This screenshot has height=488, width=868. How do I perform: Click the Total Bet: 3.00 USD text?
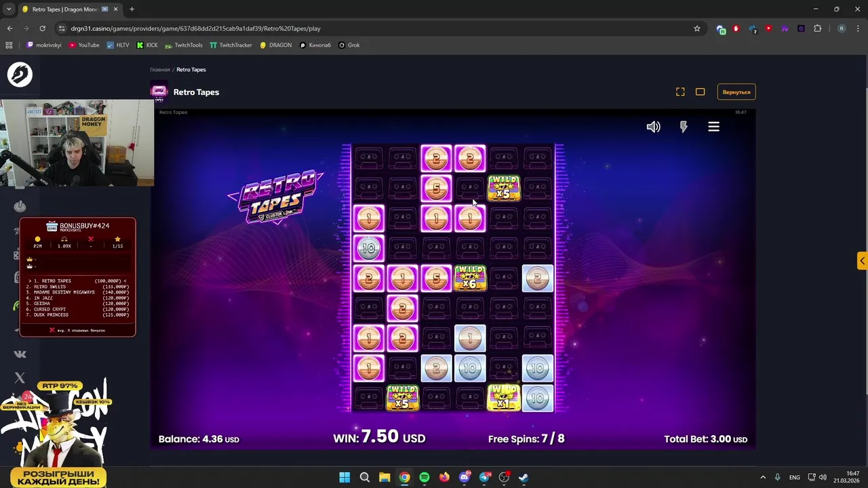pyautogui.click(x=705, y=439)
